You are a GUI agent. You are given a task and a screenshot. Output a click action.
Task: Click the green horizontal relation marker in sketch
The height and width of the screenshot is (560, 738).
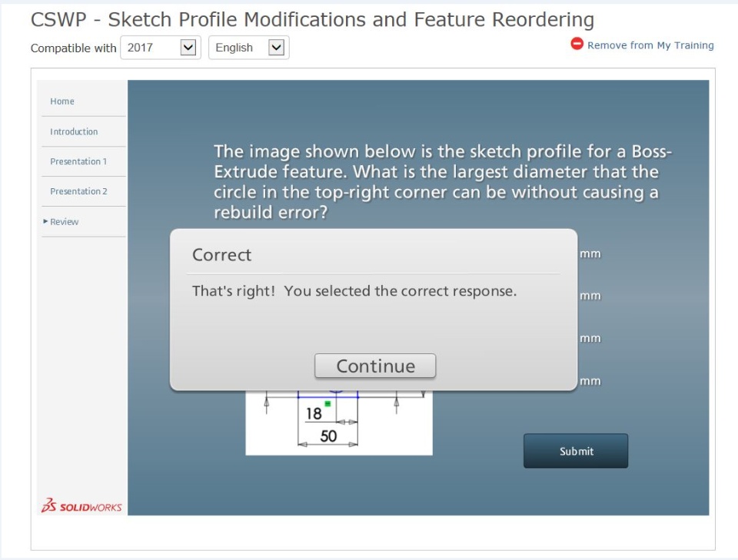tap(327, 403)
